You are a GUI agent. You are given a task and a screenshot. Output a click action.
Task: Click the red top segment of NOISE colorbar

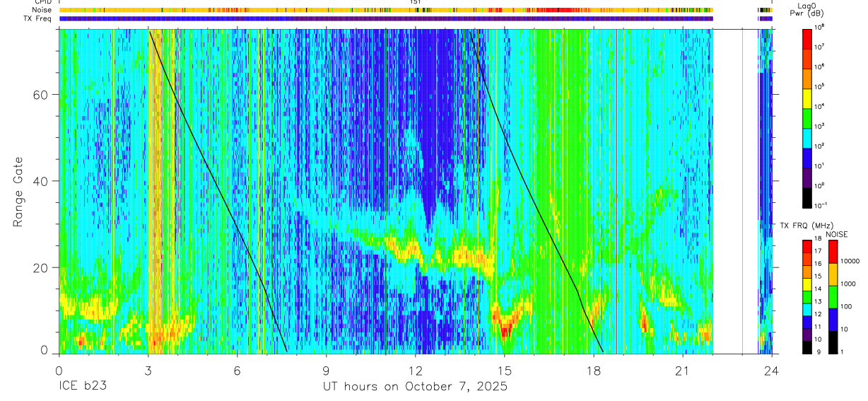(833, 251)
